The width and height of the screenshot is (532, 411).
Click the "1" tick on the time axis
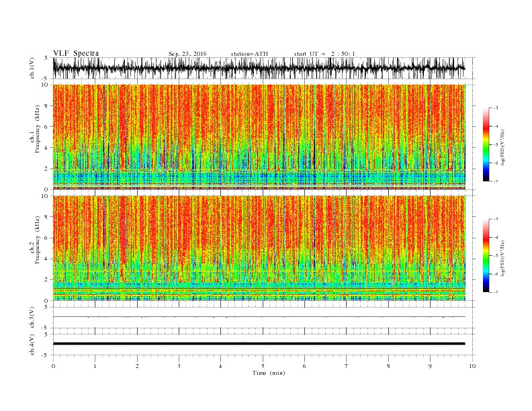pyautogui.click(x=95, y=366)
